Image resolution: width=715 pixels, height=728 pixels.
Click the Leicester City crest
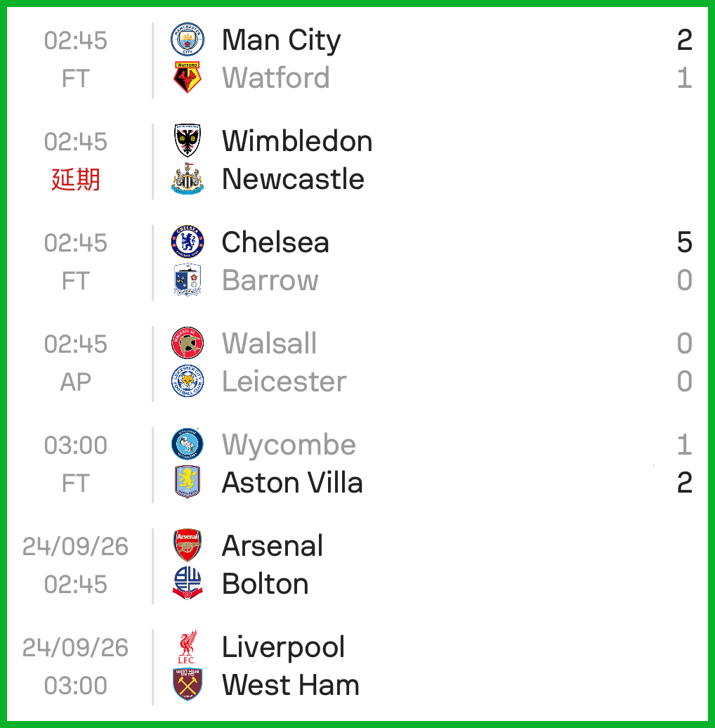click(188, 381)
